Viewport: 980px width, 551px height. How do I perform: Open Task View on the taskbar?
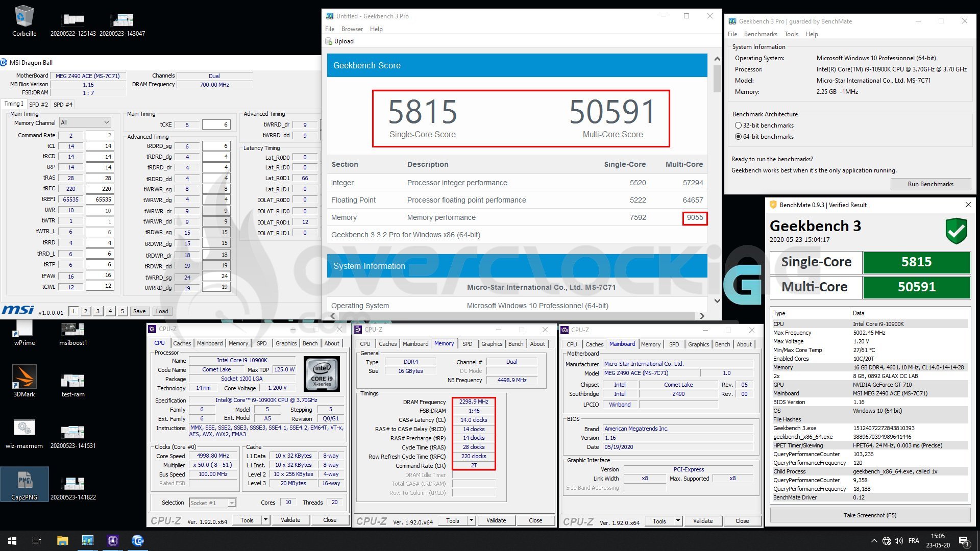coord(37,540)
